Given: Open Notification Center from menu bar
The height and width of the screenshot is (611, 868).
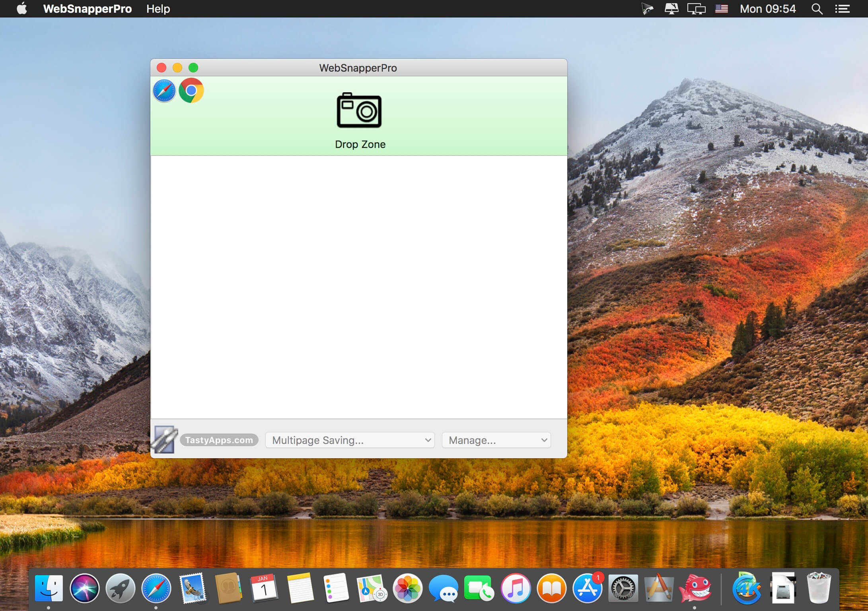Looking at the screenshot, I should point(842,9).
